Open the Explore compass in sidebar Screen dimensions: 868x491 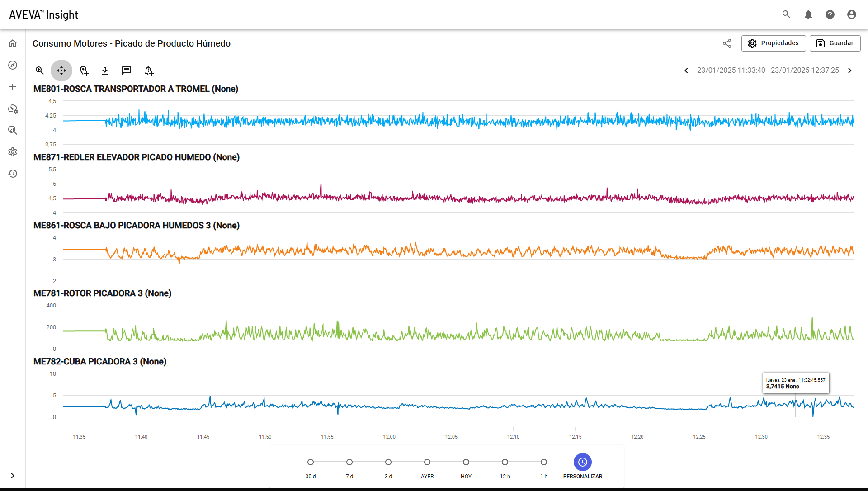pos(13,65)
